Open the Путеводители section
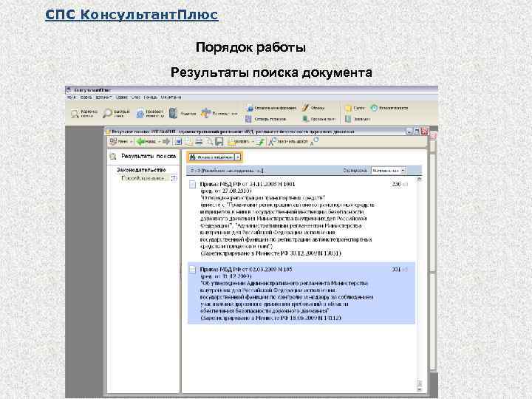 click(x=219, y=113)
